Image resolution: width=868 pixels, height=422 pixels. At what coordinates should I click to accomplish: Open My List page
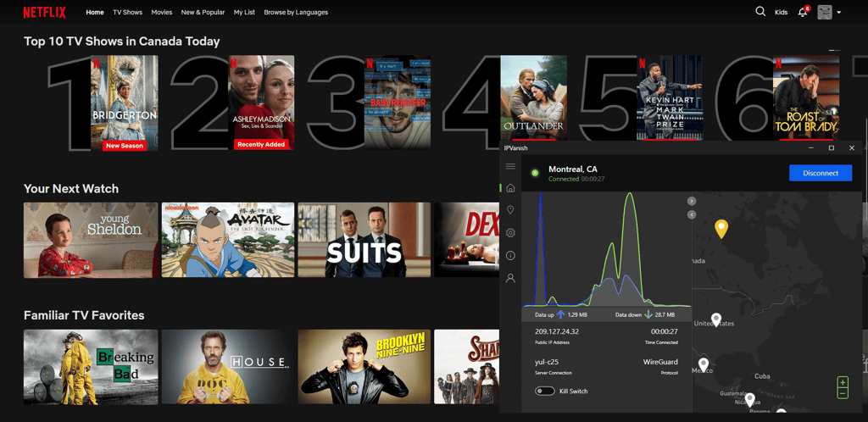[244, 12]
